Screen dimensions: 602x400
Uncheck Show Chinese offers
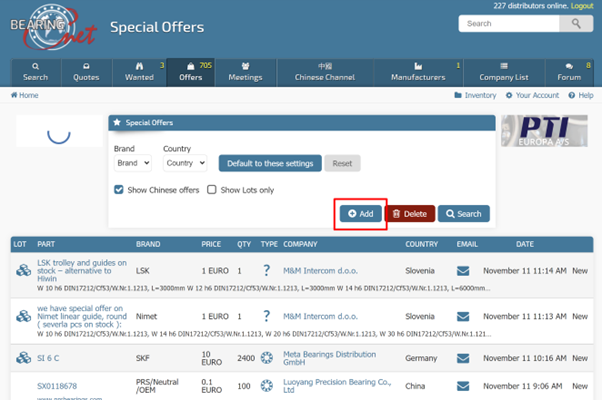pos(119,190)
